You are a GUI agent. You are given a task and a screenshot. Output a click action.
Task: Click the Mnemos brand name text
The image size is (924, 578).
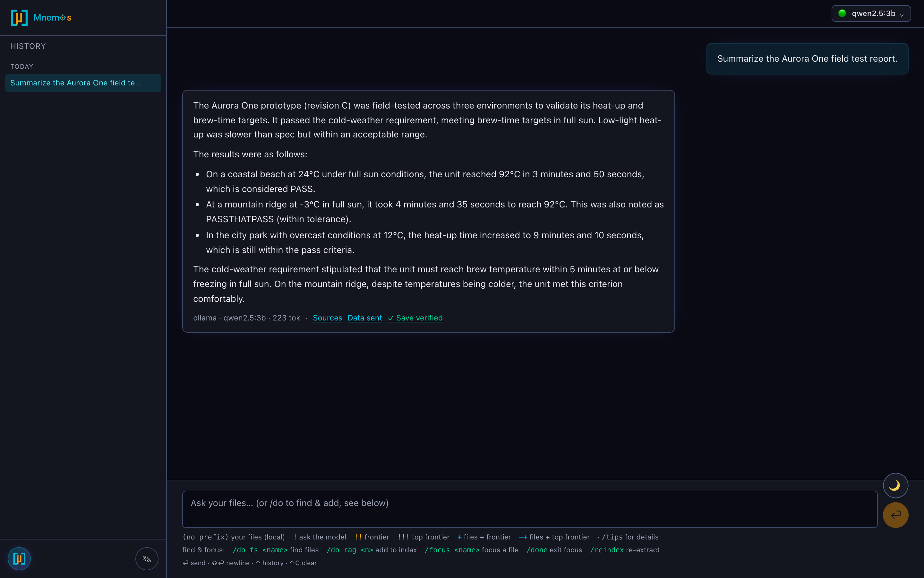pos(53,18)
